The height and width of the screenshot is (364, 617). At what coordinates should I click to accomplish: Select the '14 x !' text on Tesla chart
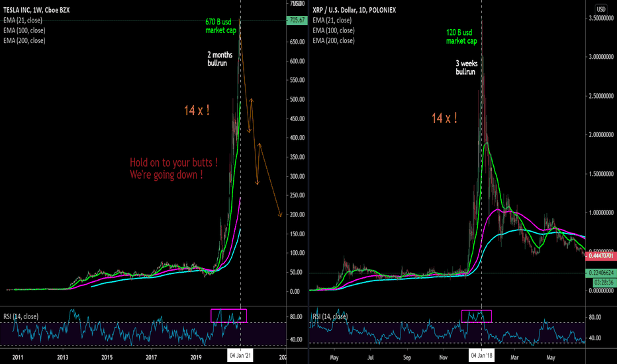[x=197, y=111]
